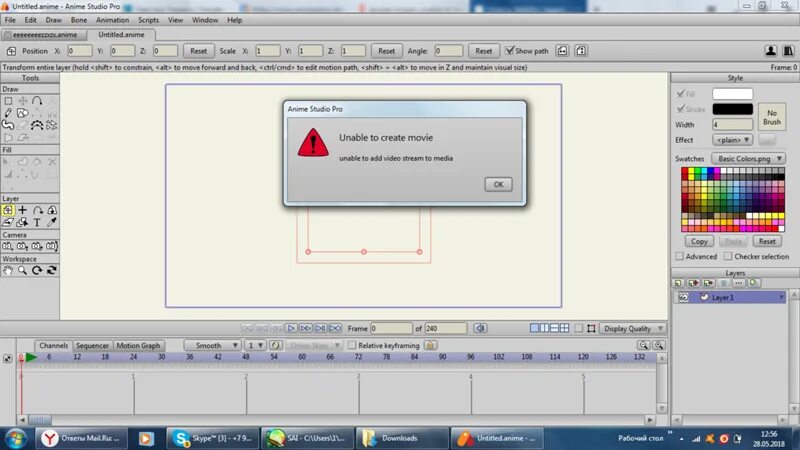Toggle Layer 1 visibility eye icon
The height and width of the screenshot is (450, 800).
point(683,297)
